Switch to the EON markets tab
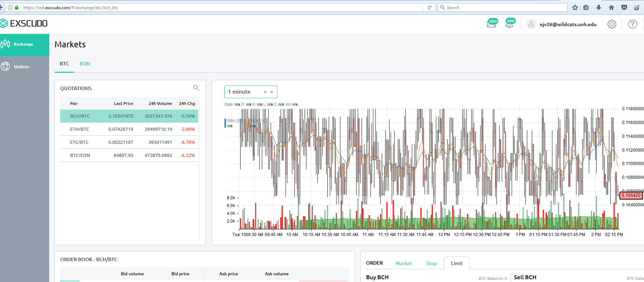The width and height of the screenshot is (644, 282). tap(85, 64)
